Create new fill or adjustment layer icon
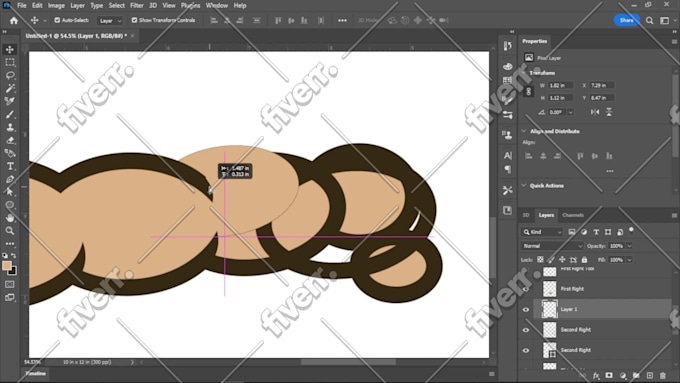680x383 pixels. (x=623, y=376)
